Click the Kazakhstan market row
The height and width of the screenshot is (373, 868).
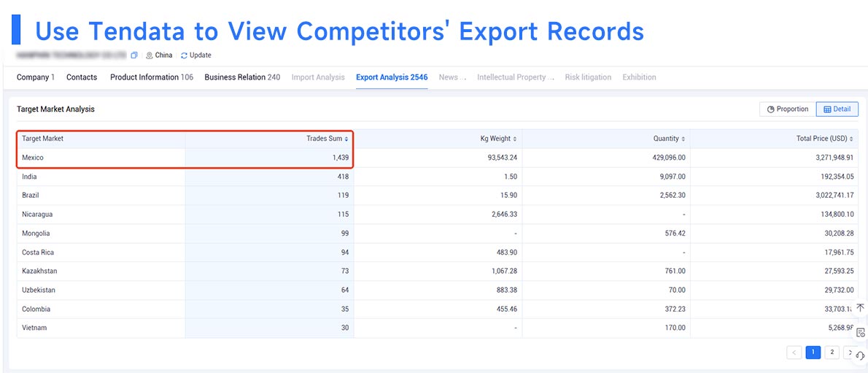coord(438,271)
